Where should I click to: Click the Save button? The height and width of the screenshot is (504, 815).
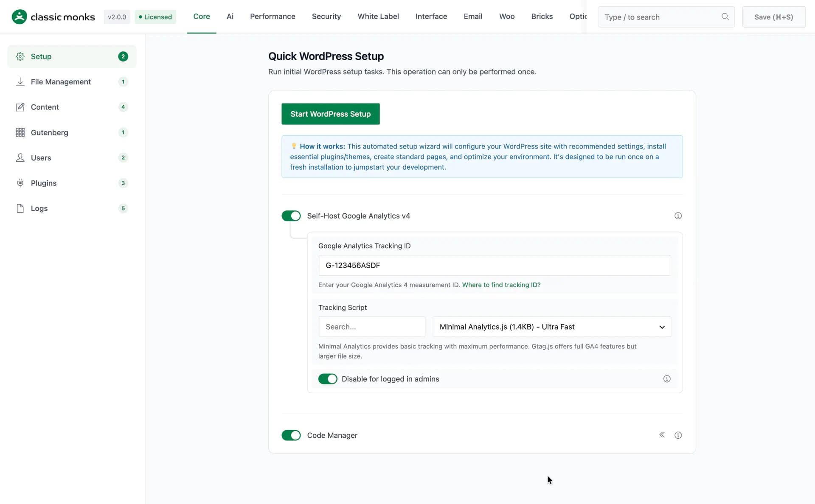tap(774, 17)
